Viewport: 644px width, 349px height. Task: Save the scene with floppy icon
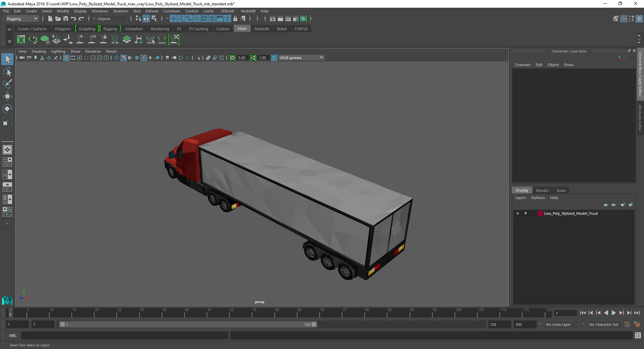66,19
